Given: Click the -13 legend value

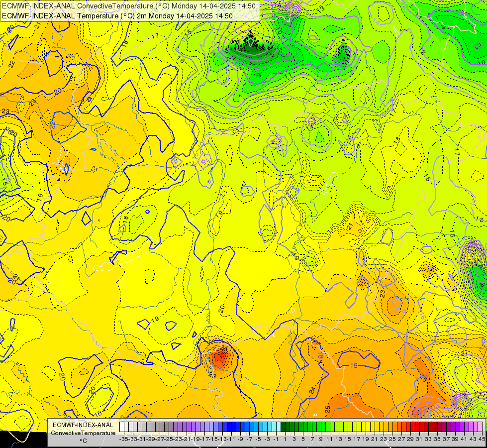Looking at the screenshot, I should click(x=222, y=439).
